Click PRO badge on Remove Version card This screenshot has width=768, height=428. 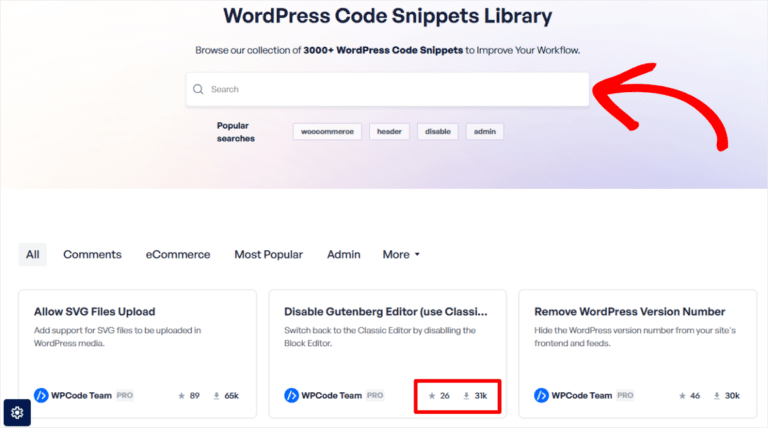tap(625, 395)
